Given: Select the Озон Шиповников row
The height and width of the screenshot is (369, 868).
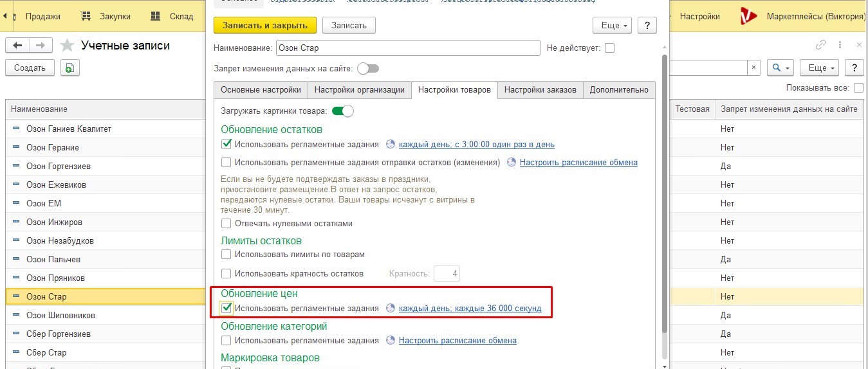Looking at the screenshot, I should pos(106,316).
